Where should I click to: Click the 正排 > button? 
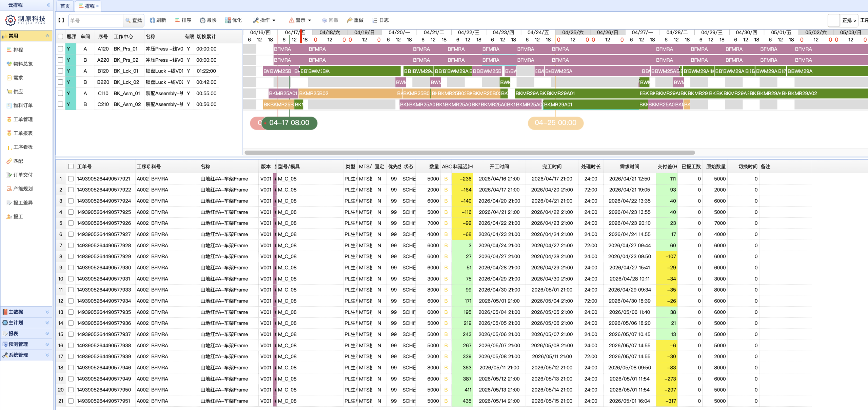(x=849, y=20)
